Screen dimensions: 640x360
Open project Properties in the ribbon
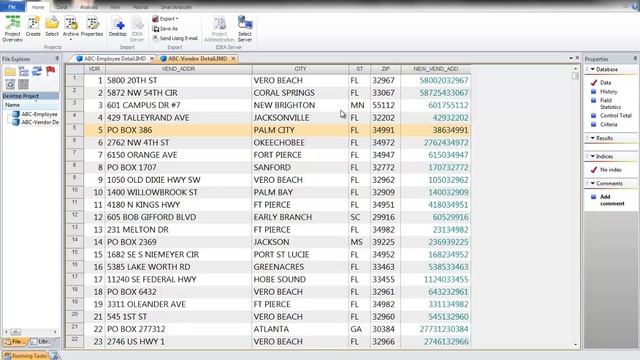point(92,27)
